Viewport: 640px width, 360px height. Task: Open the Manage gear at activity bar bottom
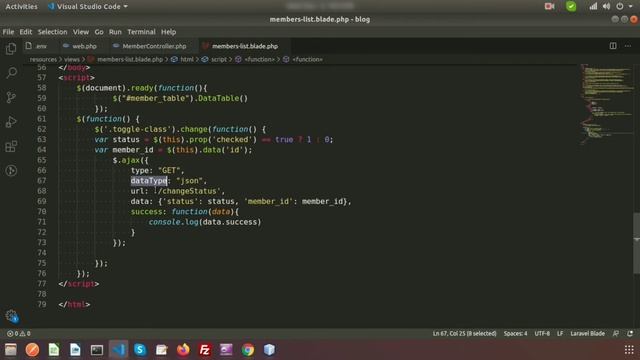pyautogui.click(x=11, y=316)
